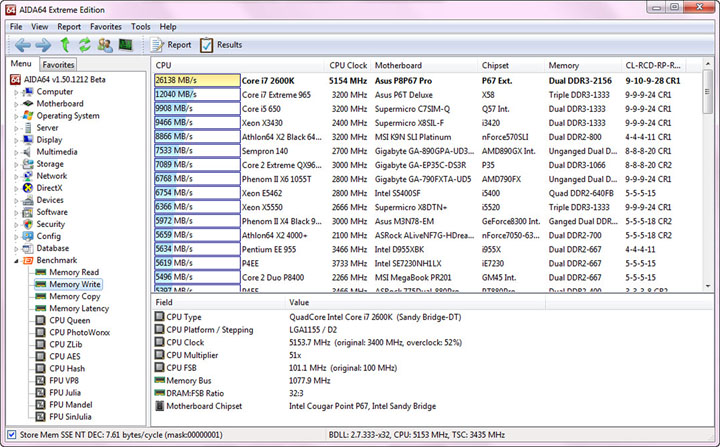The height and width of the screenshot is (447, 720).
Task: Click the Manage Users toolbar icon
Action: pyautogui.click(x=105, y=45)
